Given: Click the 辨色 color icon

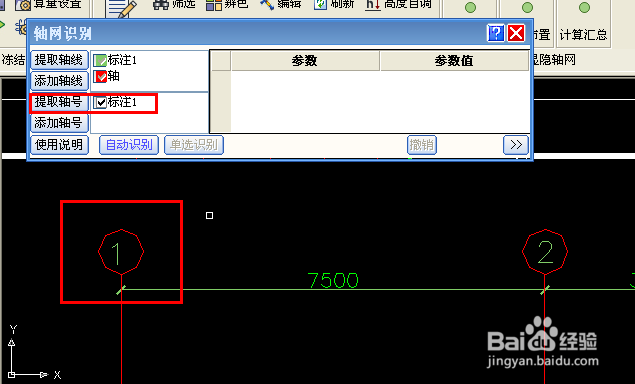Looking at the screenshot, I should 214,4.
